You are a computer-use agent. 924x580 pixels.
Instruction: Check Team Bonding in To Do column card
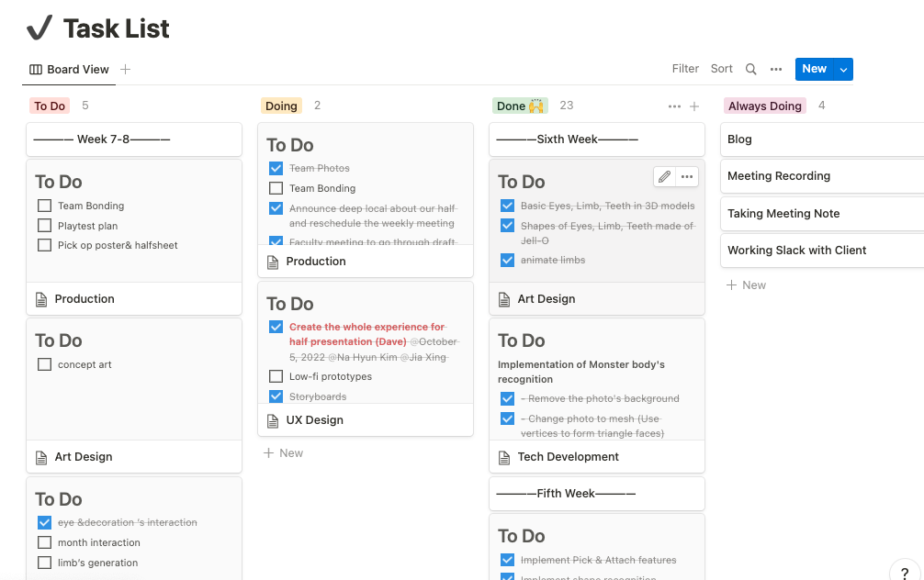(44, 206)
